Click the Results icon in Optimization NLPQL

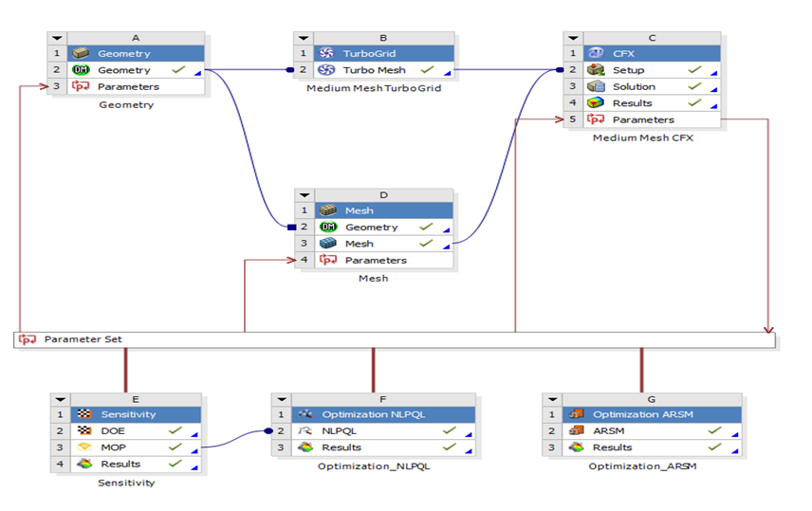(305, 447)
